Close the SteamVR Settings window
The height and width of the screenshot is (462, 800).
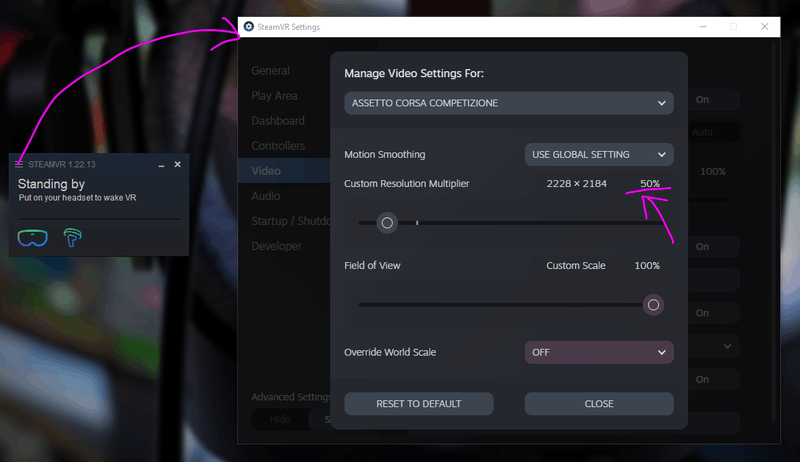click(x=764, y=27)
